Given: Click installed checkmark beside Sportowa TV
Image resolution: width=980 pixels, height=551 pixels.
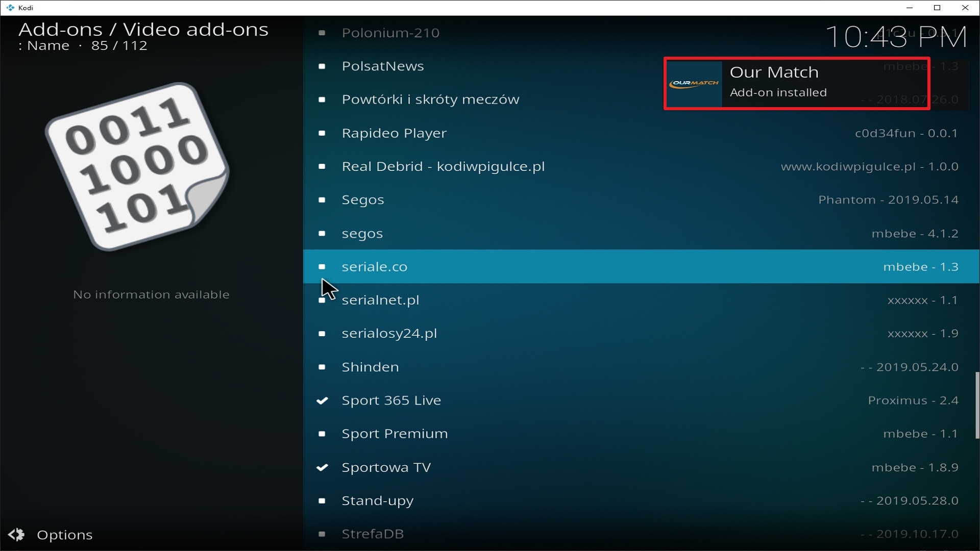Looking at the screenshot, I should tap(322, 467).
